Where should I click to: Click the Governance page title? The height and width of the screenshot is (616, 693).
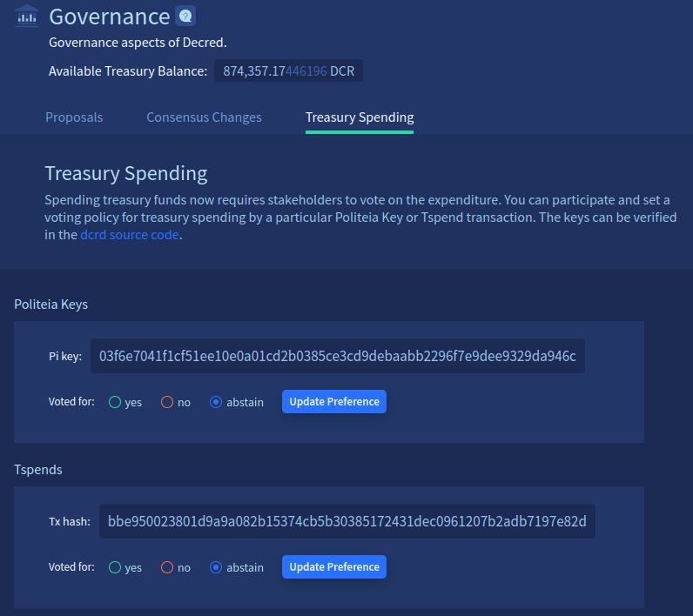coord(109,17)
